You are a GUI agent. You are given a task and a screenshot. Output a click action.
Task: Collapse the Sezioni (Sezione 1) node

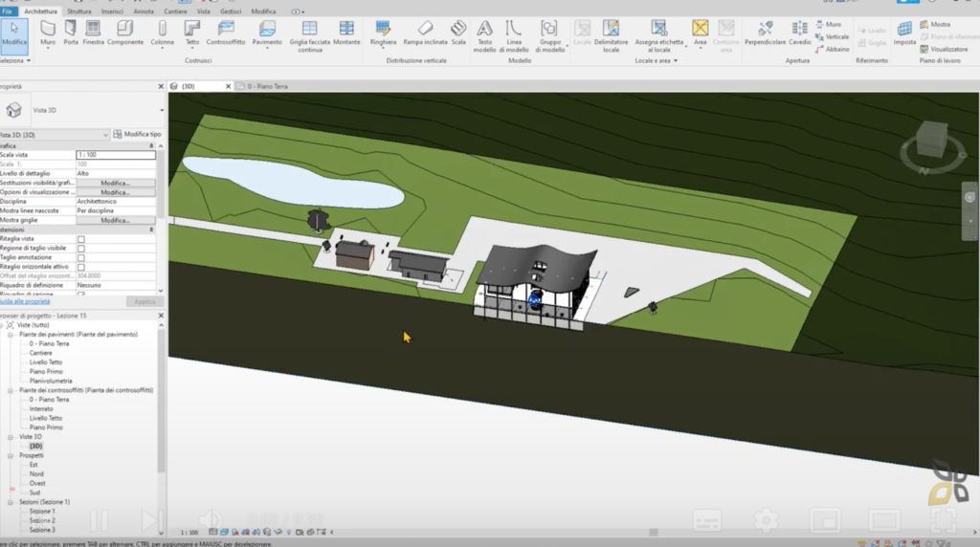tap(11, 502)
